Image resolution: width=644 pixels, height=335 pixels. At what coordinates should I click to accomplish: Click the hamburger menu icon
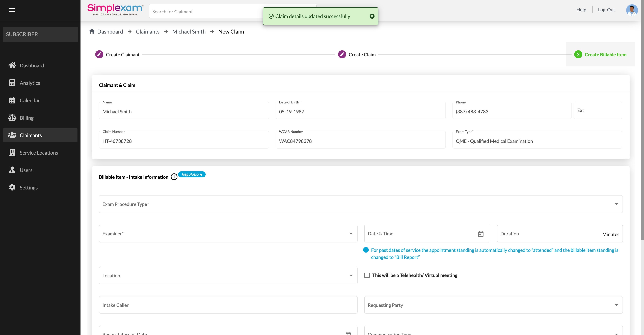[12, 10]
